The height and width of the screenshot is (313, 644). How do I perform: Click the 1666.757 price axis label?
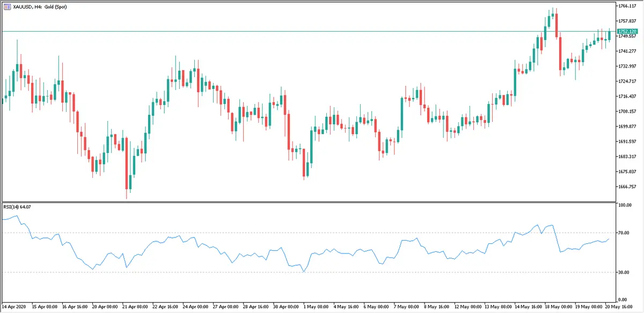coord(626,187)
